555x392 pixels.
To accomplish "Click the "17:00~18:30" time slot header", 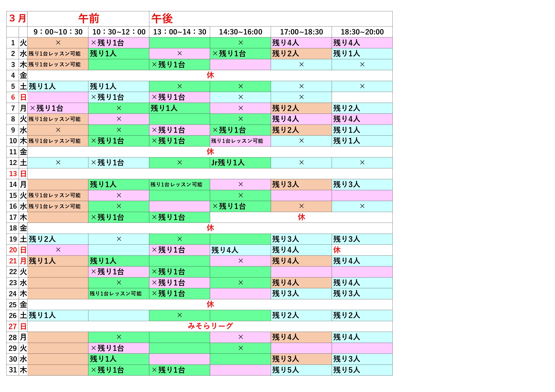I will click(x=301, y=32).
